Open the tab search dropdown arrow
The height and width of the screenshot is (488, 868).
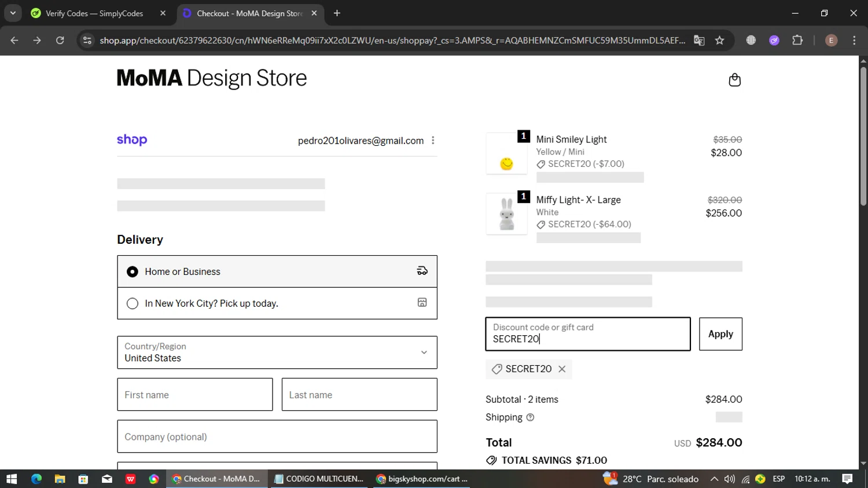pos(13,13)
